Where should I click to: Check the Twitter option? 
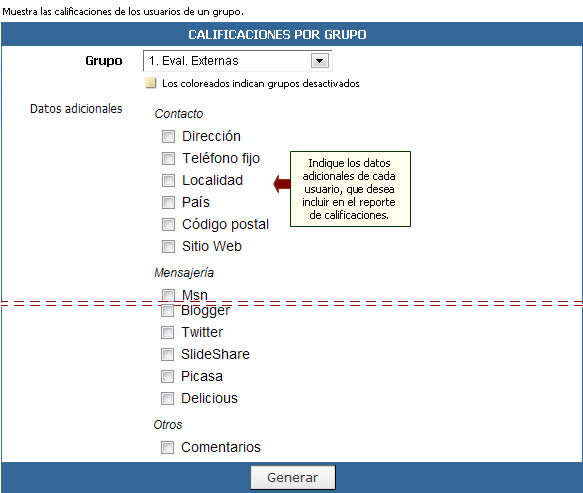pos(167,332)
